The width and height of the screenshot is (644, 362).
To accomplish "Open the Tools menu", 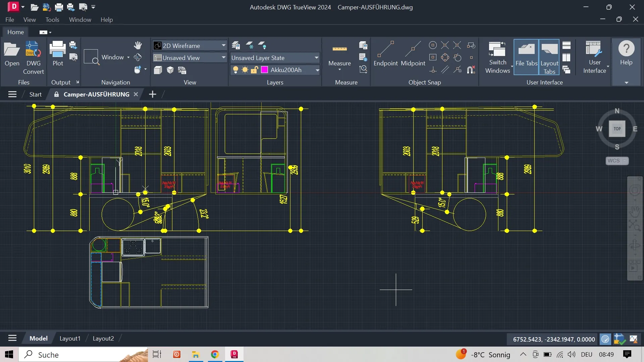I will [x=52, y=20].
